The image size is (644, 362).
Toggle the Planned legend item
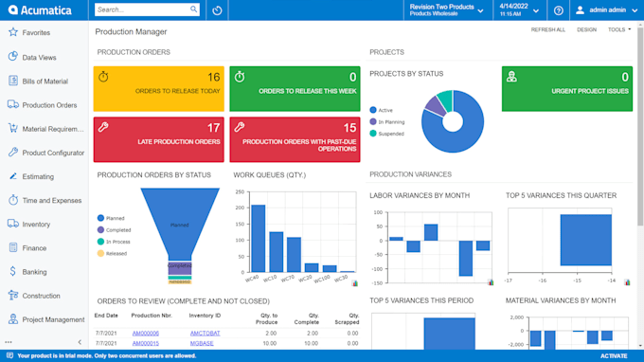pyautogui.click(x=111, y=218)
